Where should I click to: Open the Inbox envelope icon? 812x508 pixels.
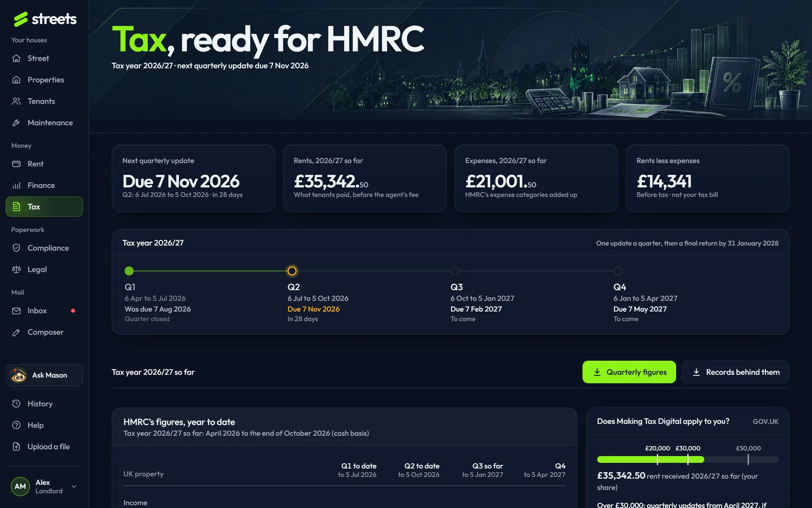pyautogui.click(x=16, y=311)
